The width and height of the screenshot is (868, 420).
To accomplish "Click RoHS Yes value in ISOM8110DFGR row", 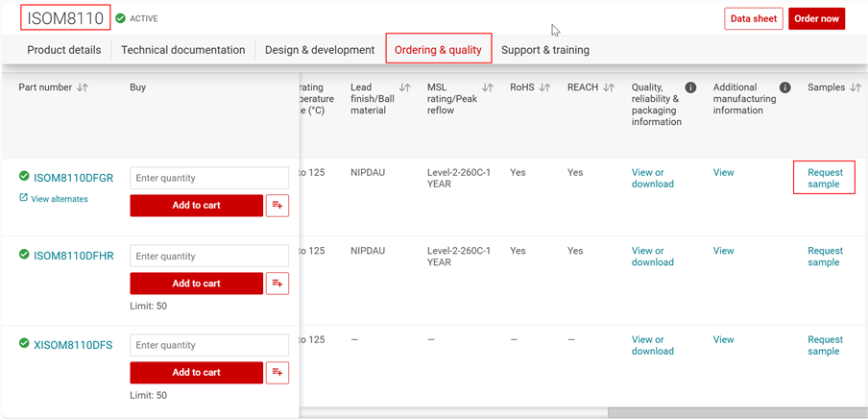I will (x=518, y=172).
